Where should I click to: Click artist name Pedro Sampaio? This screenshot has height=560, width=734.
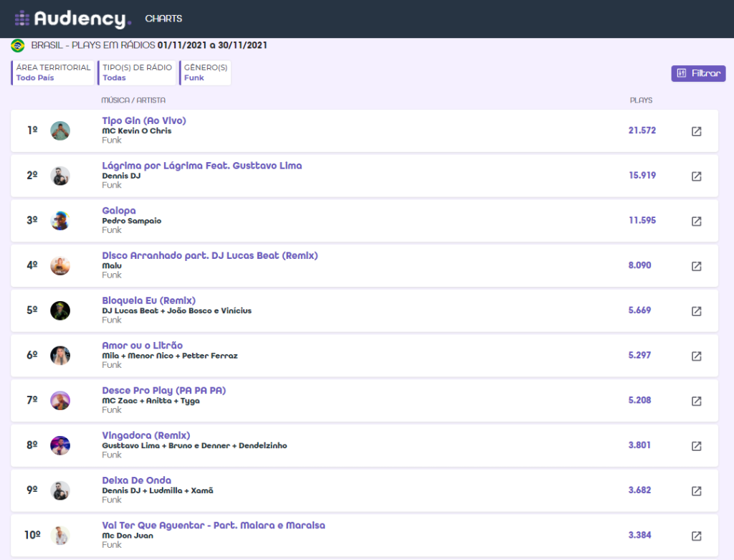[132, 221]
